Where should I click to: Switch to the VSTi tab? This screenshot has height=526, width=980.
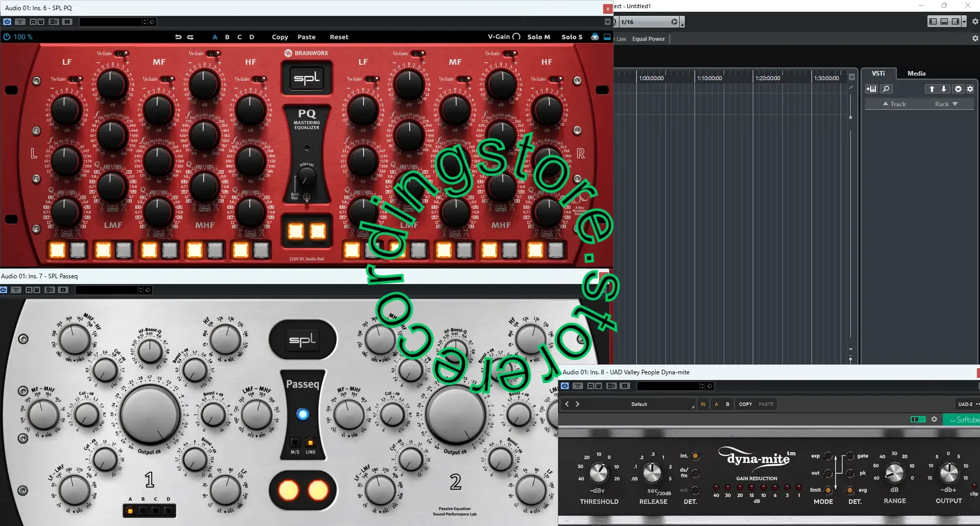(x=878, y=74)
